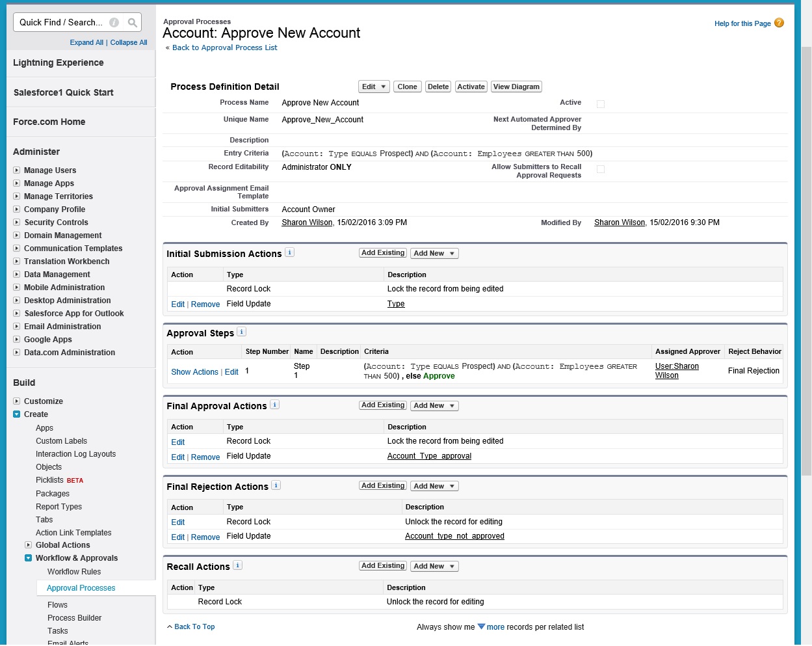
Task: Open info icon beside Initial Submission Actions
Action: [x=289, y=252]
